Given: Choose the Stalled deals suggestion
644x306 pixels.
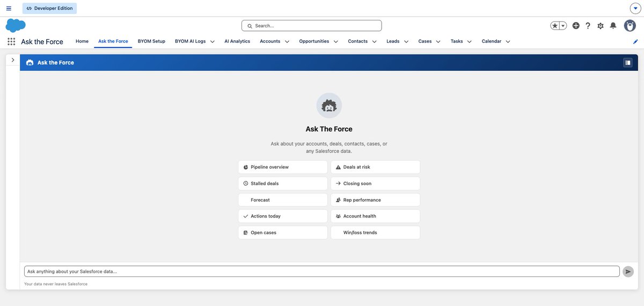Looking at the screenshot, I should tap(283, 184).
